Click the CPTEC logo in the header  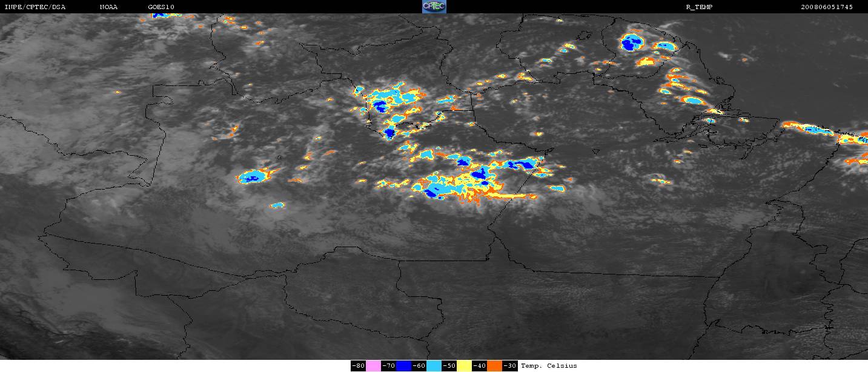[434, 7]
